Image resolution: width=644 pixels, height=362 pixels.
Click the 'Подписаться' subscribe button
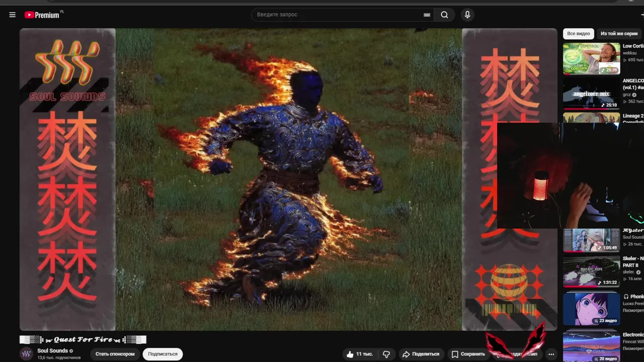point(163,354)
